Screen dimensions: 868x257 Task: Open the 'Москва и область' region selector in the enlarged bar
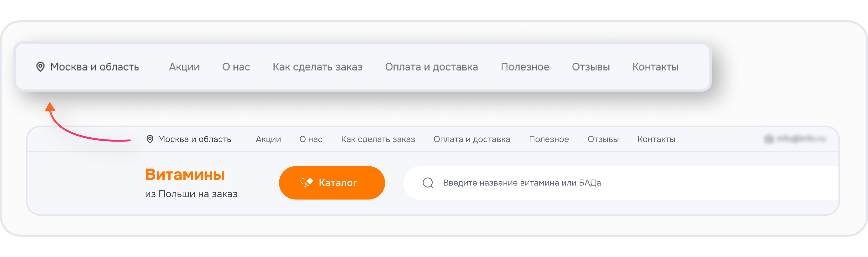(94, 67)
